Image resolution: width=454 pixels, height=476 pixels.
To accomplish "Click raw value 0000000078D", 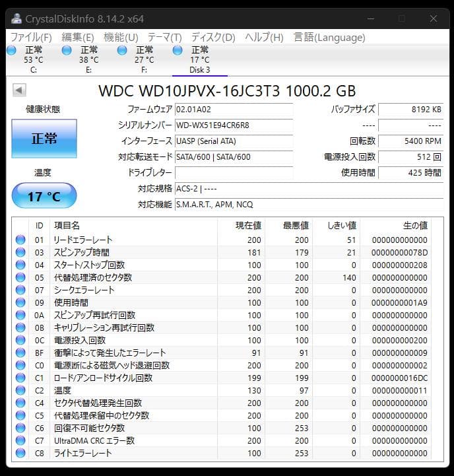I will (x=399, y=252).
